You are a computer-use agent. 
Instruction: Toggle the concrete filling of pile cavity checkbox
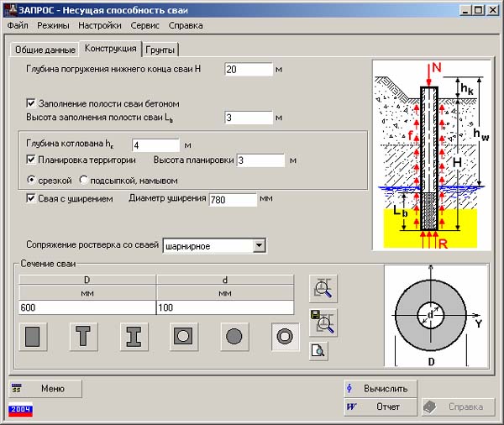click(31, 102)
